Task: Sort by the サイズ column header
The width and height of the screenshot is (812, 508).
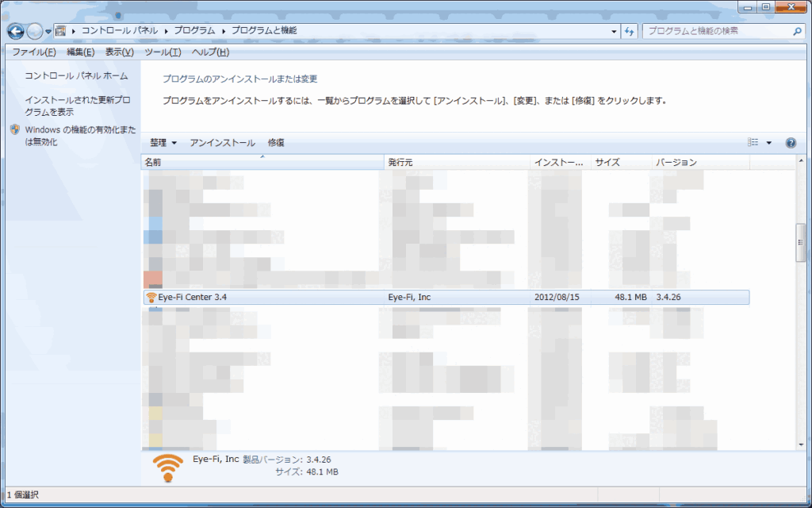Action: [622, 162]
